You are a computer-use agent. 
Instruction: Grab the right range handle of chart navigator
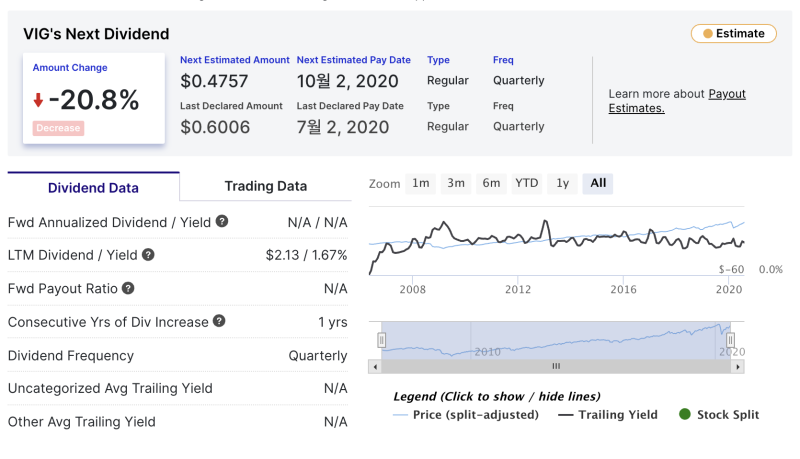(730, 340)
